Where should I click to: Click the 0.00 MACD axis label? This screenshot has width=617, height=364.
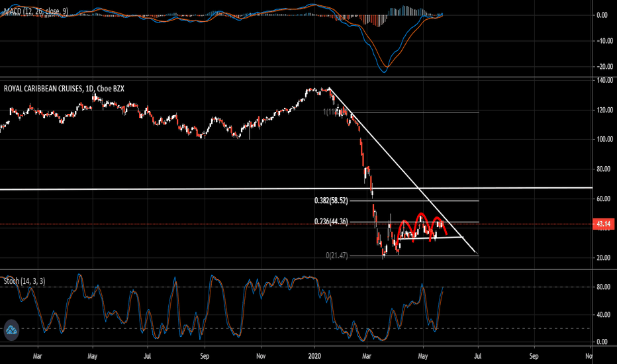[602, 15]
